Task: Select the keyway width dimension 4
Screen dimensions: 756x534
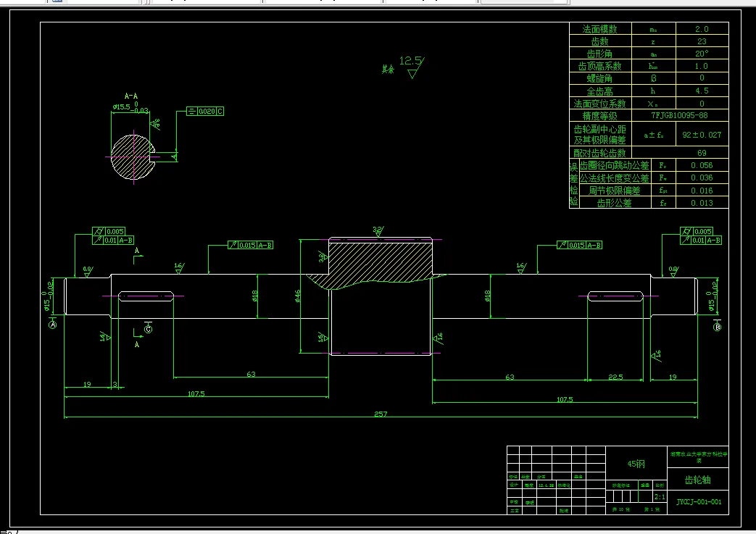Action: (174, 157)
